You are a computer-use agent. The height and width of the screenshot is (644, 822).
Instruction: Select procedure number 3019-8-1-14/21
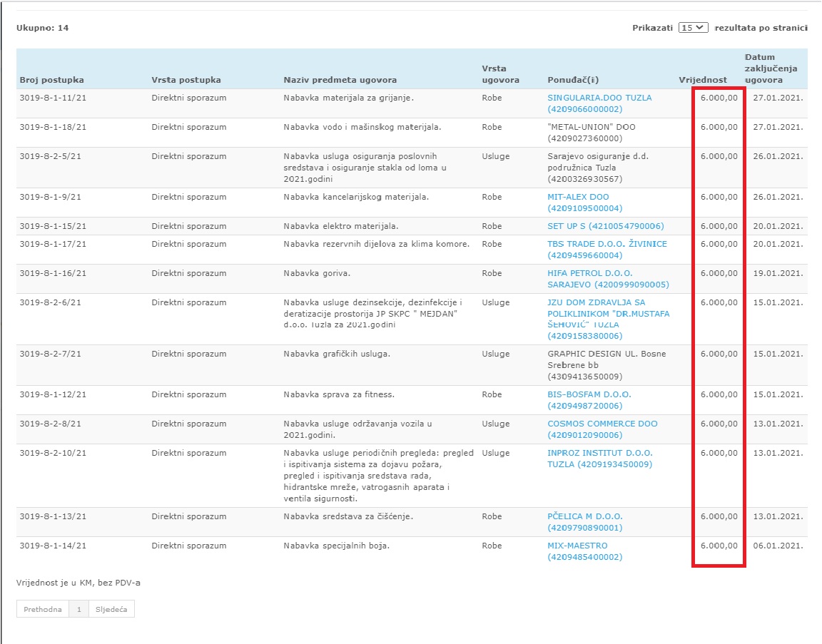point(53,546)
